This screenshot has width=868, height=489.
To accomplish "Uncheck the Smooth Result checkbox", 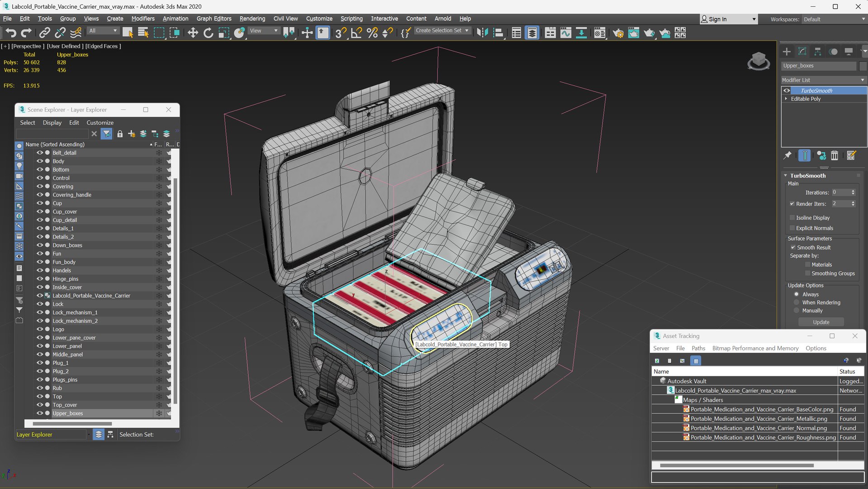I will click(793, 248).
